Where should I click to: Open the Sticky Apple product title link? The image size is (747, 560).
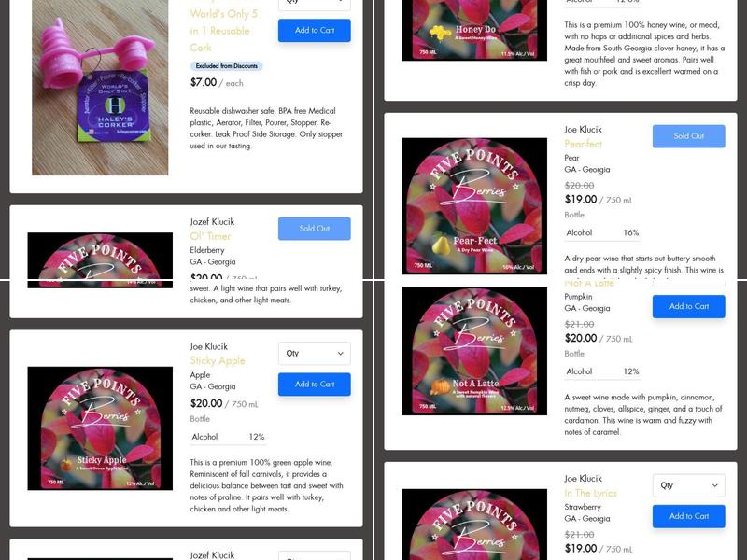pyautogui.click(x=218, y=360)
